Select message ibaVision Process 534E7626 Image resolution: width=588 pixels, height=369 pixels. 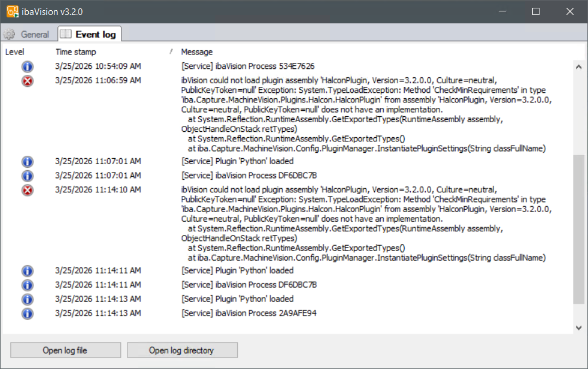point(248,66)
